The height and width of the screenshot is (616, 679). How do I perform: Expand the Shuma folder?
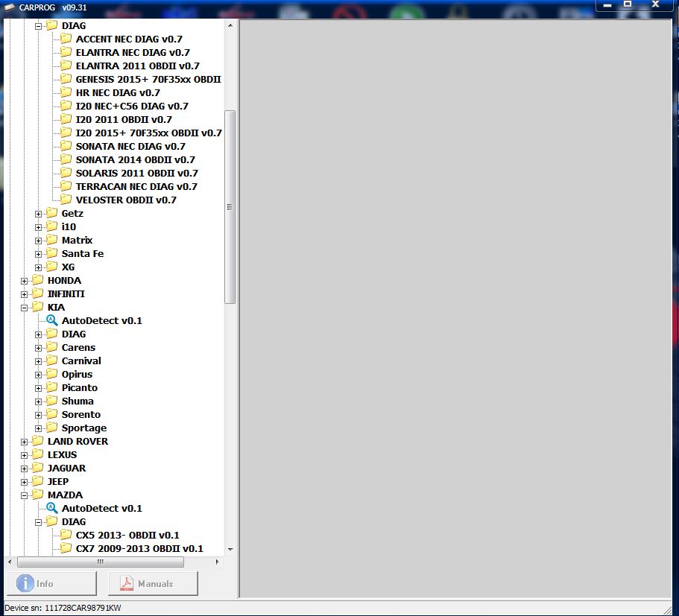(39, 401)
